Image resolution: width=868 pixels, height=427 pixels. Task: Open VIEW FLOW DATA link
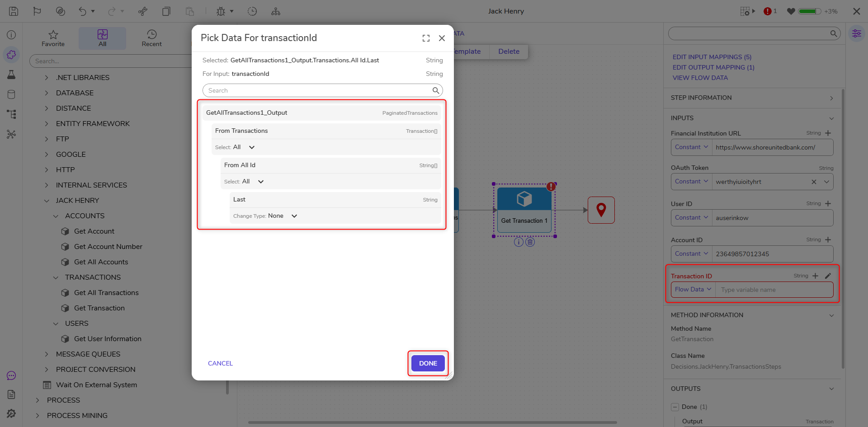pyautogui.click(x=700, y=78)
